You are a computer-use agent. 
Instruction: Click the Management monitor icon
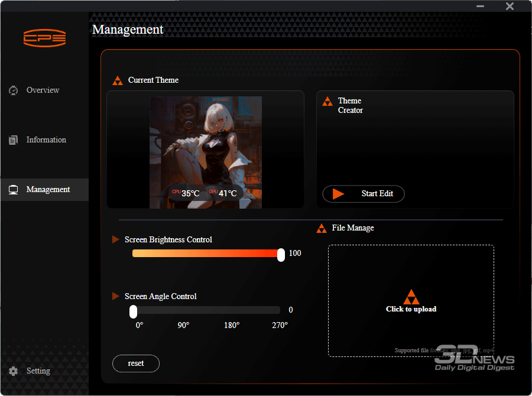point(13,190)
